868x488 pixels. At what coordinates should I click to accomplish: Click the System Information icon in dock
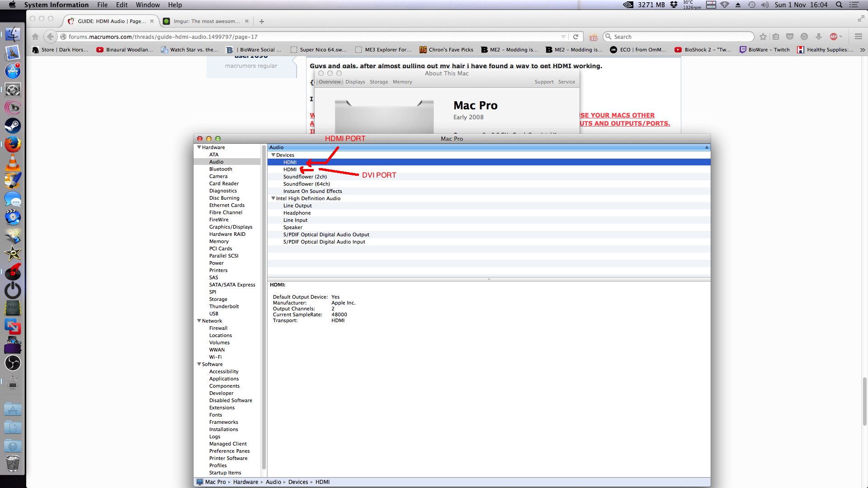click(x=14, y=89)
